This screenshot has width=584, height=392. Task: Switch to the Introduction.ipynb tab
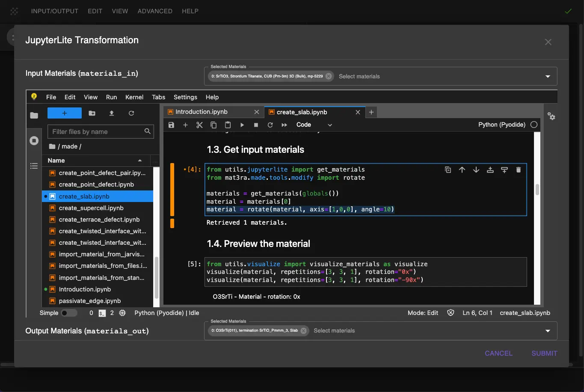click(202, 112)
